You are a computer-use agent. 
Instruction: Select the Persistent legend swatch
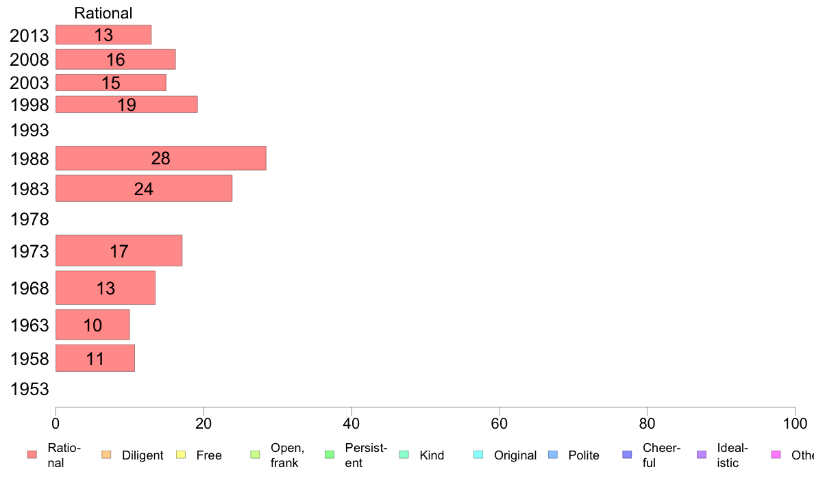[x=330, y=455]
